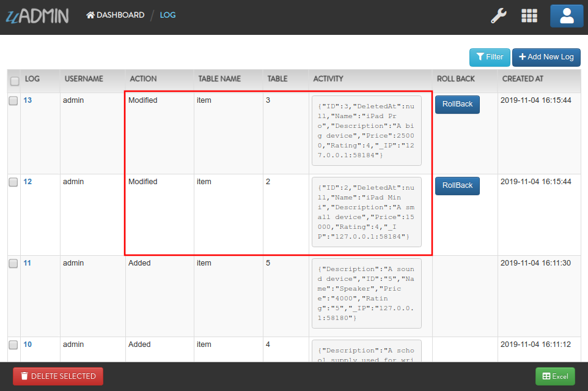
Task: Check the box for log 11
Action: pos(13,263)
